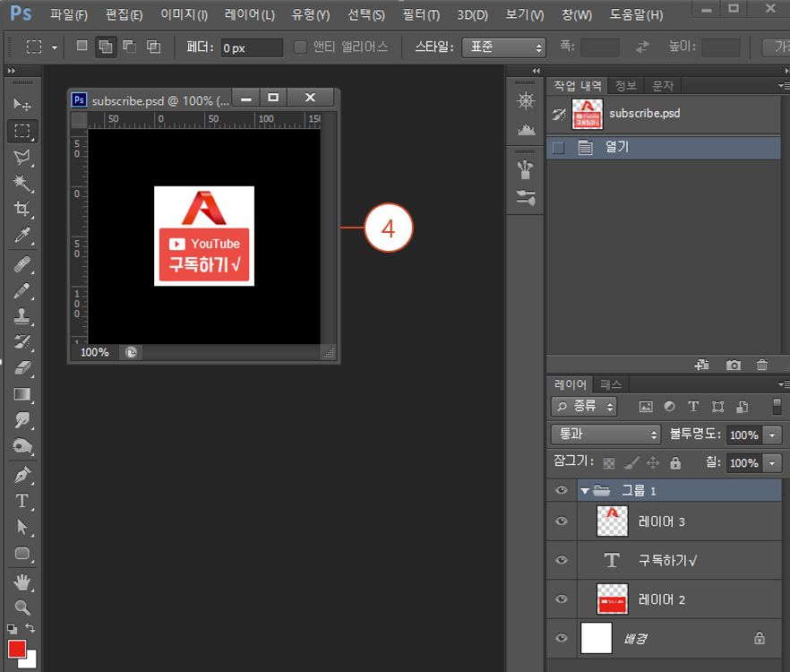This screenshot has width=790, height=672.
Task: Select the Rounded Rectangle shape tool
Action: point(21,553)
